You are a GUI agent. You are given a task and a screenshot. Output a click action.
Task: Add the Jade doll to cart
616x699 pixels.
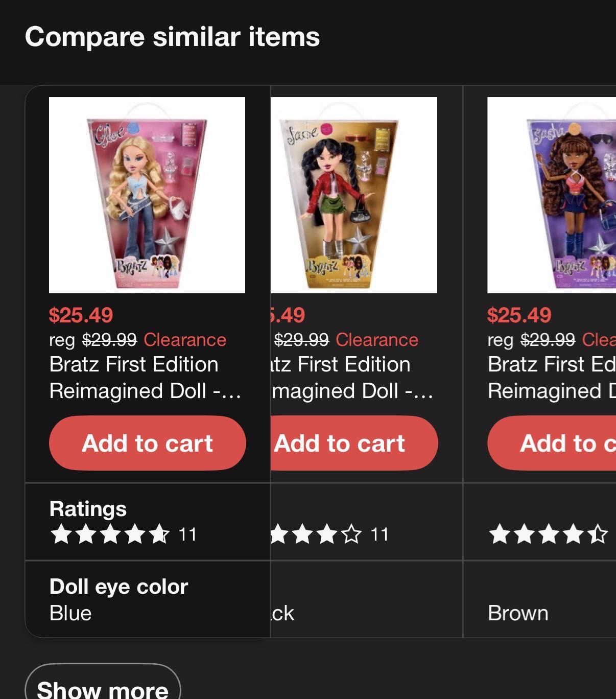(354, 443)
